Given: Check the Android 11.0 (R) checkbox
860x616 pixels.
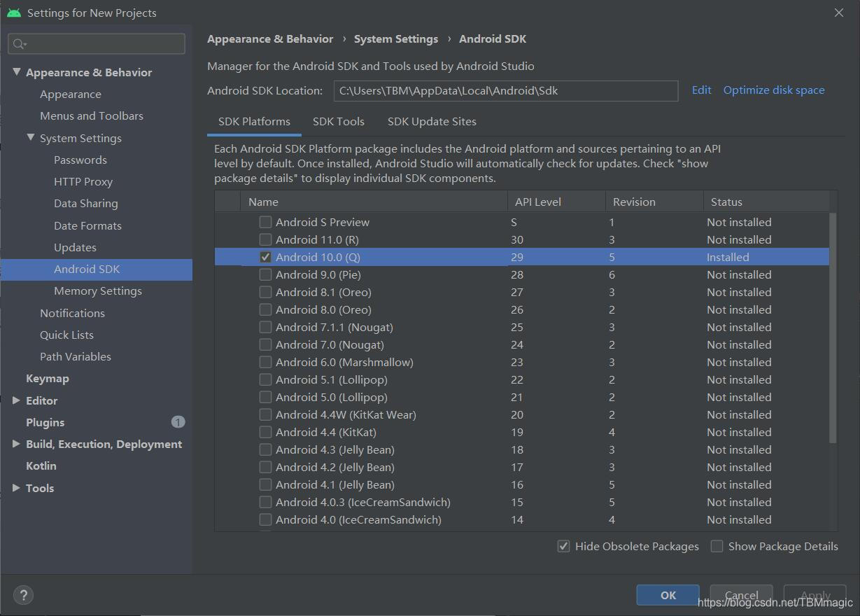Looking at the screenshot, I should pos(265,239).
